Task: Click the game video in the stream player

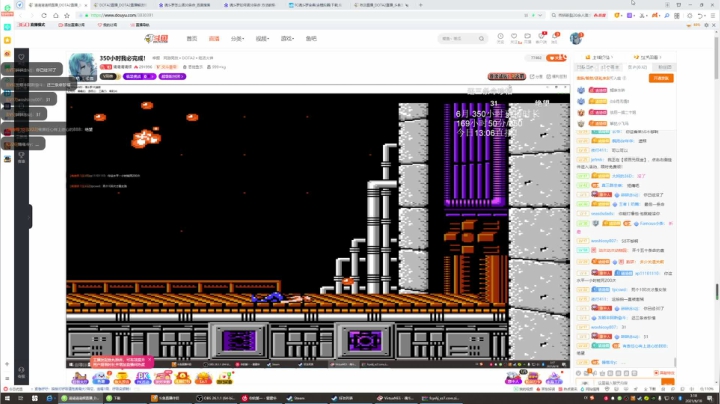Action: click(x=318, y=226)
